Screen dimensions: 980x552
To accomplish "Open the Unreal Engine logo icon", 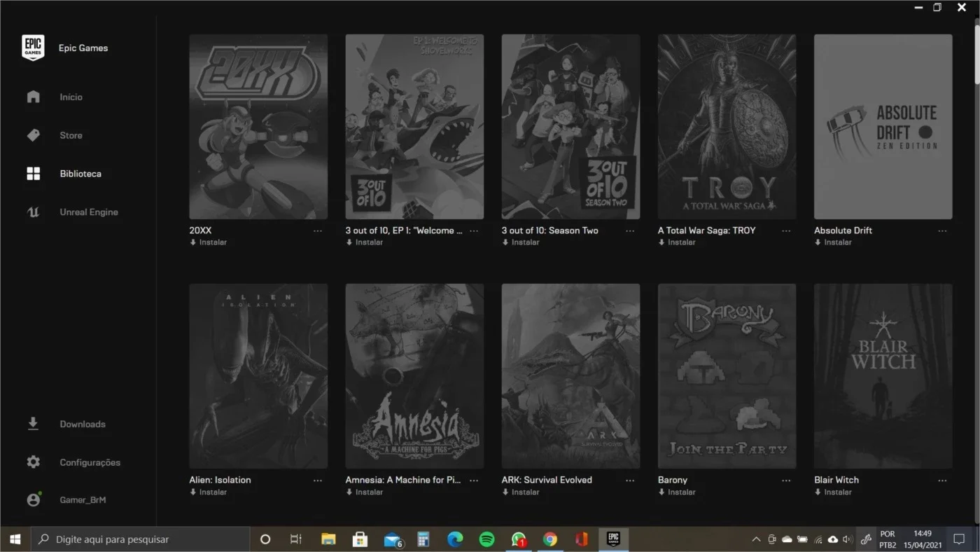I will pyautogui.click(x=33, y=212).
